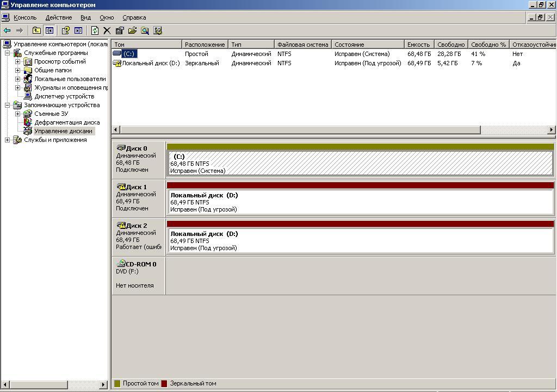The image size is (557, 392).
Task: Collapse the Запоминающие устройства tree node
Action: pos(8,105)
